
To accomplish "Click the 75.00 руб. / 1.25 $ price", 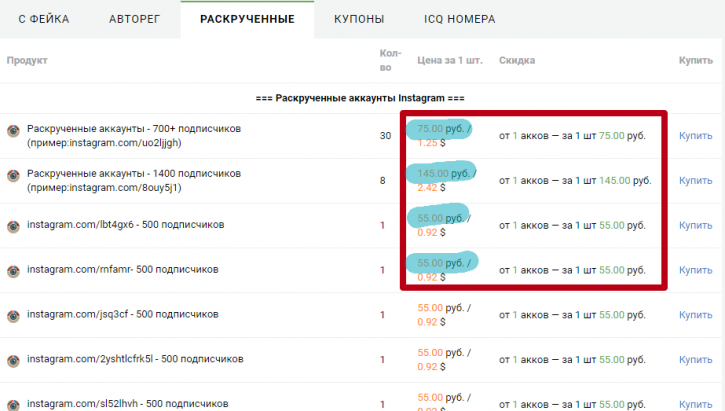I will pos(444,135).
